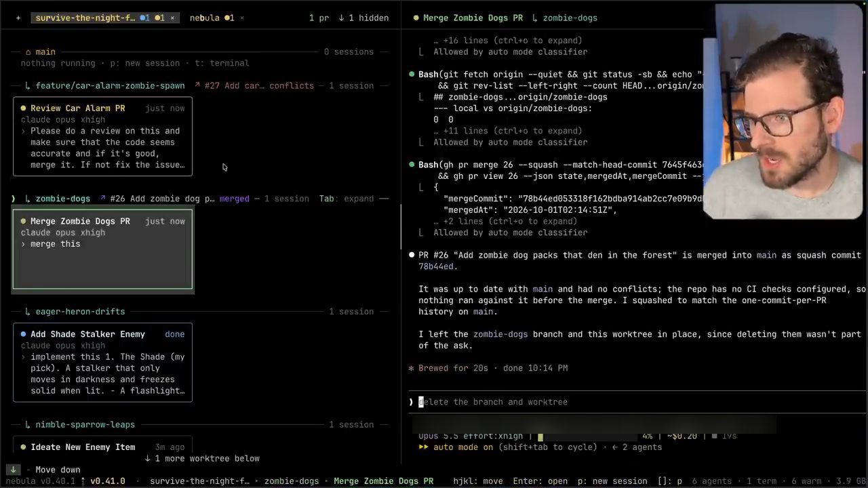Viewport: 868px width, 488px height.
Task: Open the Review Car Alarm PR session card
Action: click(102, 136)
